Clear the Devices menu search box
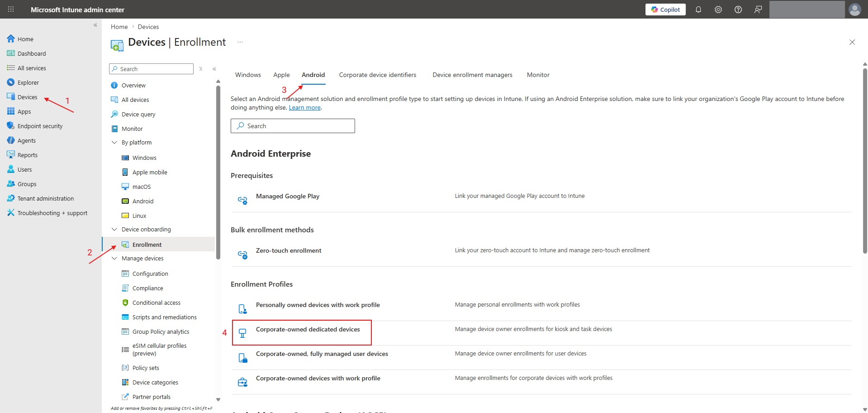The image size is (868, 413). [x=201, y=69]
